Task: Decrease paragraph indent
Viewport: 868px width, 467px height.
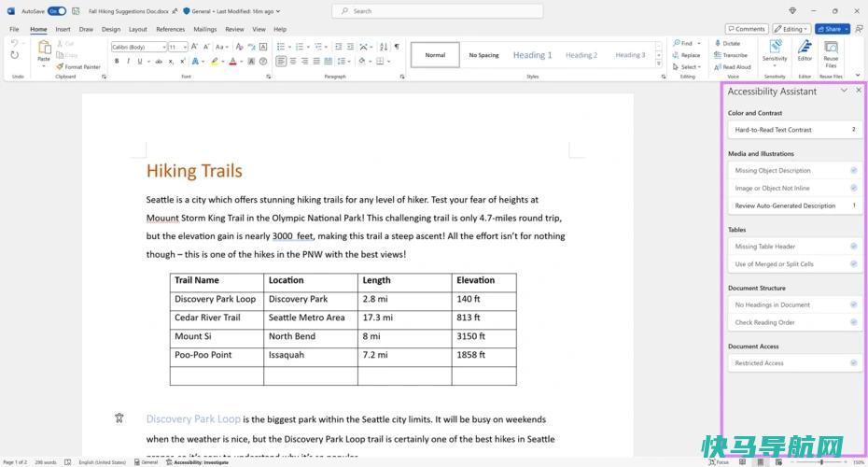Action: tap(338, 47)
